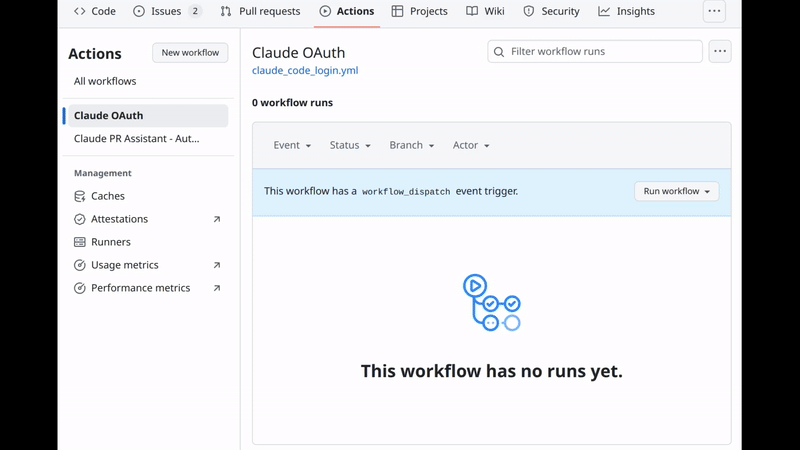The width and height of the screenshot is (800, 450).
Task: Expand the Branch filter dropdown
Action: [412, 145]
